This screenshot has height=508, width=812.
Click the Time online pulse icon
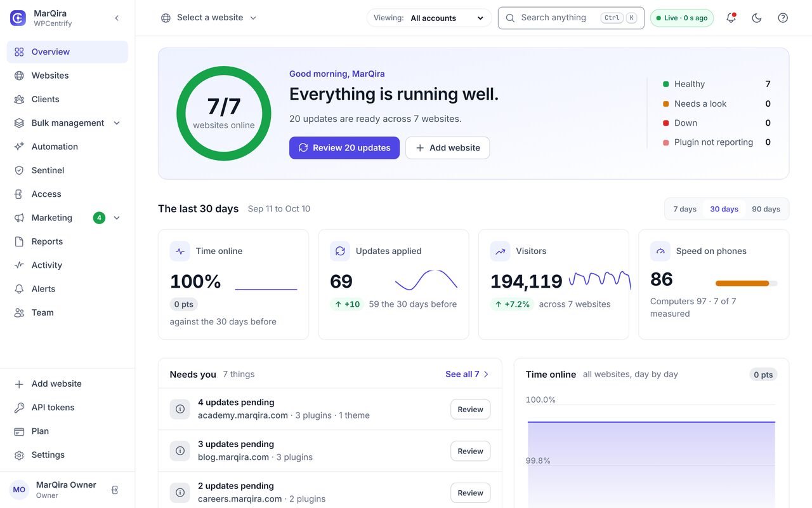180,251
